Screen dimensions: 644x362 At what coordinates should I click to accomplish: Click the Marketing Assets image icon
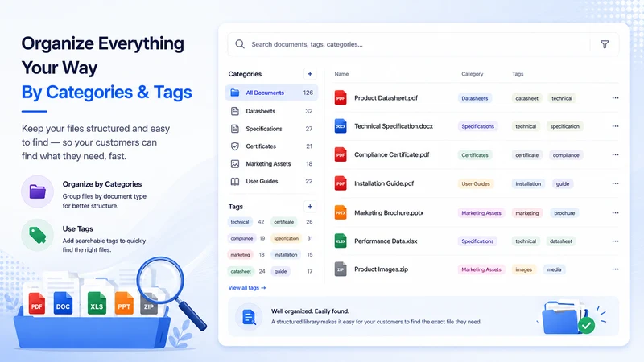coord(235,164)
